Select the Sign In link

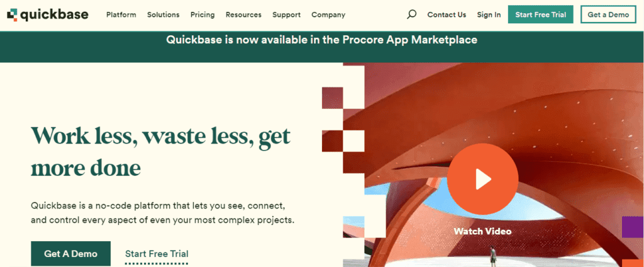click(x=489, y=14)
